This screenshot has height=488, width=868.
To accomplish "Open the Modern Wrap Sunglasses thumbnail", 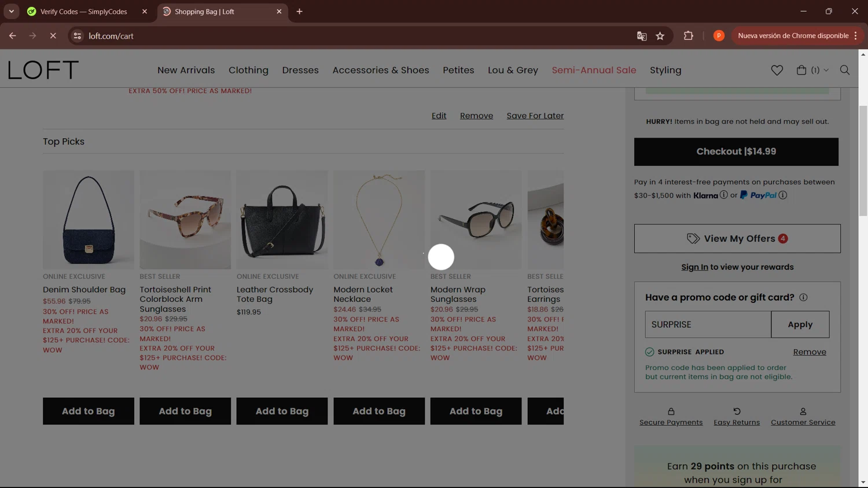I will point(476,220).
